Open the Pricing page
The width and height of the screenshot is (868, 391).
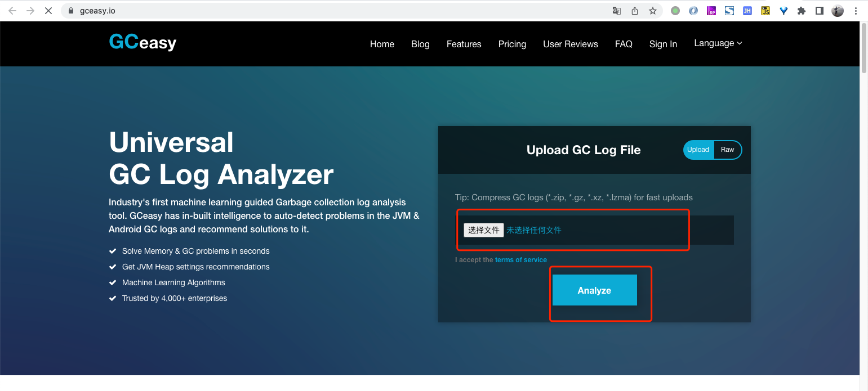click(512, 44)
